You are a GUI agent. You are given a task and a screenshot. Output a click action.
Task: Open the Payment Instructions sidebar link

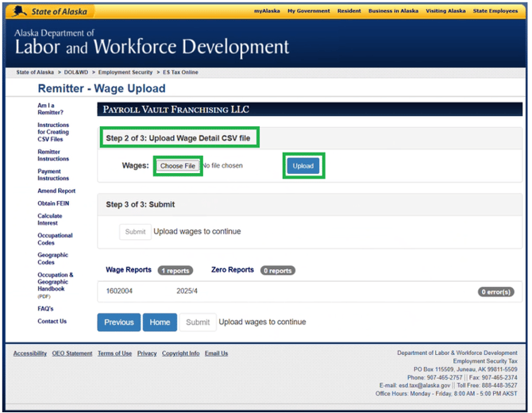point(53,175)
